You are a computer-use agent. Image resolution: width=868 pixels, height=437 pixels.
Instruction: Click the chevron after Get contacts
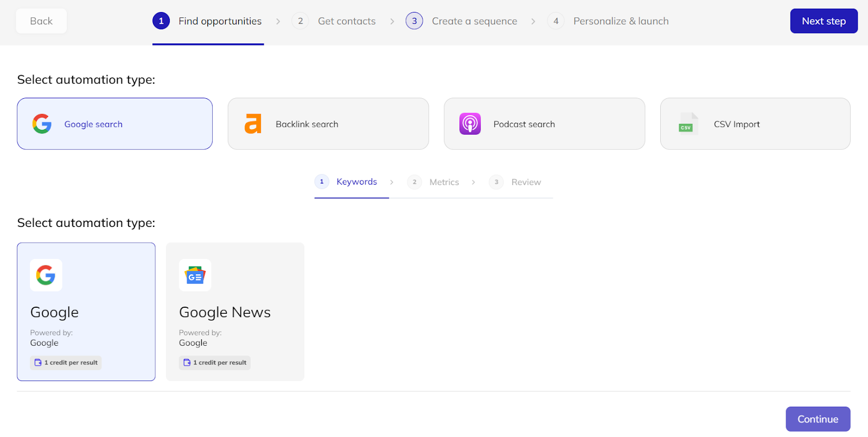392,21
